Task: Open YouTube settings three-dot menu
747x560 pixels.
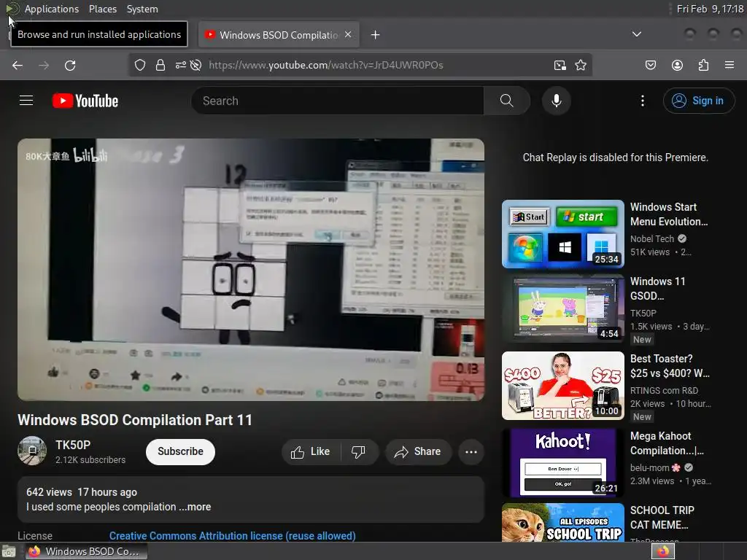Action: click(x=643, y=101)
